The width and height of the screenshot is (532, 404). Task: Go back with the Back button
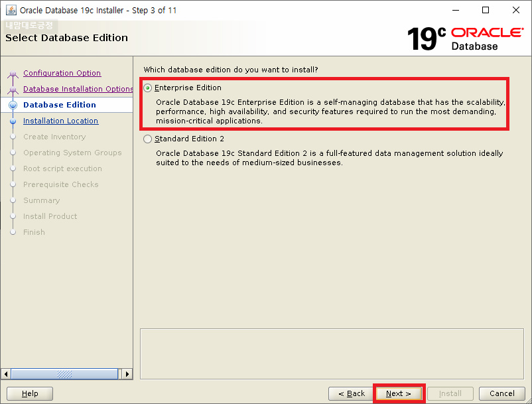click(351, 393)
